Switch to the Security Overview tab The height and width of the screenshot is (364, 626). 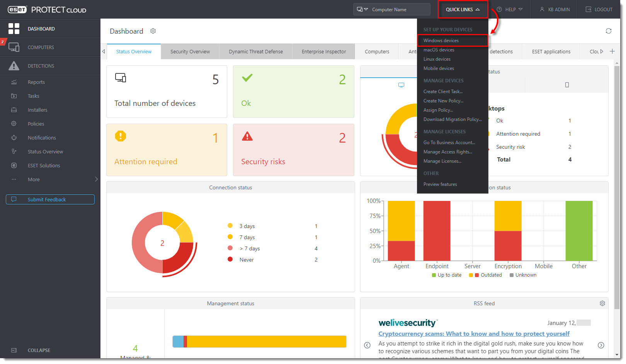(x=190, y=52)
